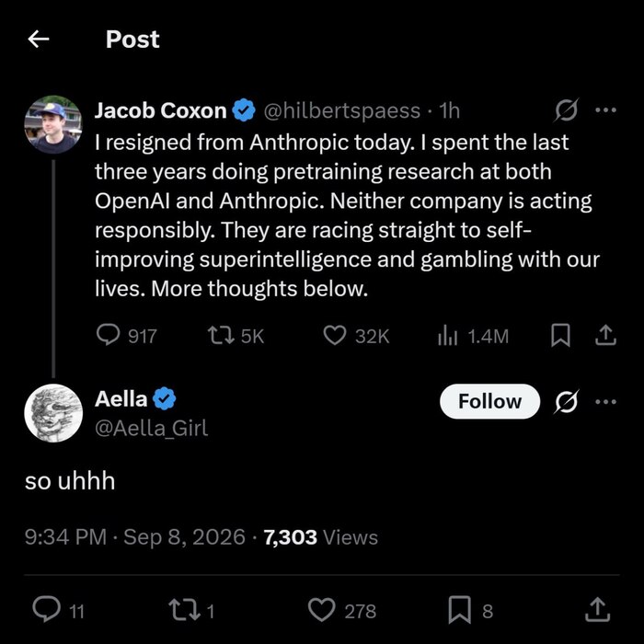Like Jacob Coxon's post with 32K likes
The width and height of the screenshot is (644, 644).
(356, 336)
